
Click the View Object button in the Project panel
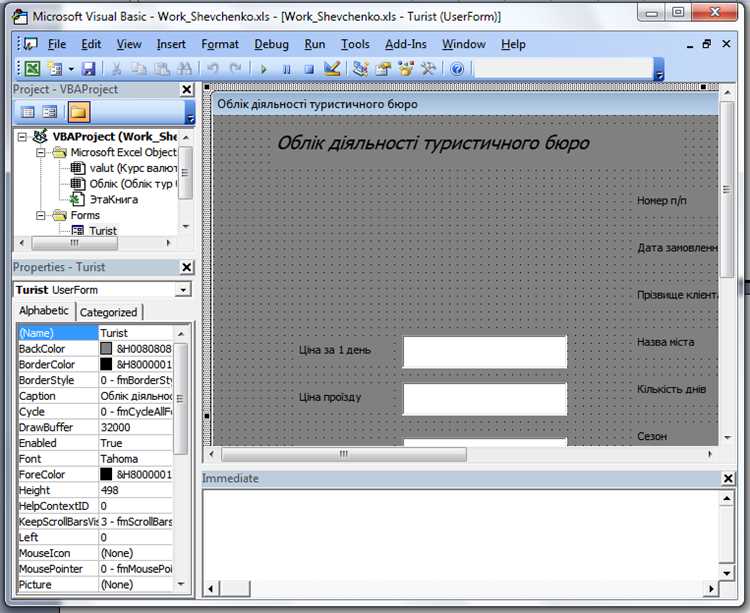coord(50,113)
